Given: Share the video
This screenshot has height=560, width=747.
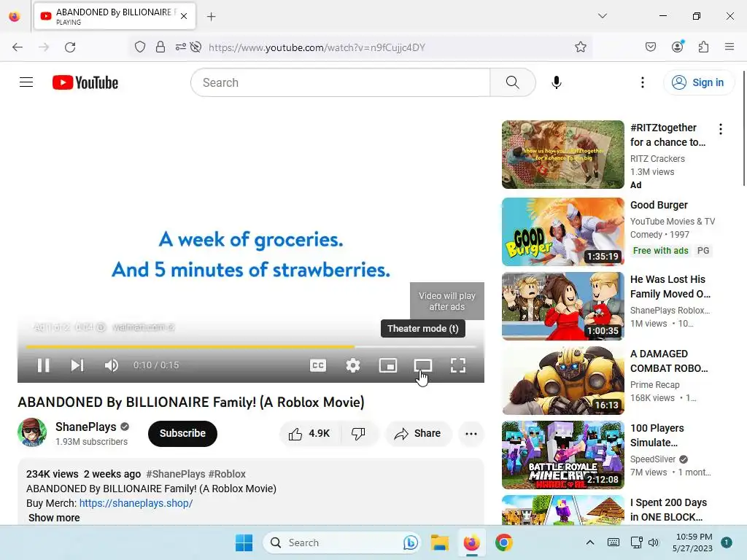Looking at the screenshot, I should coord(418,433).
